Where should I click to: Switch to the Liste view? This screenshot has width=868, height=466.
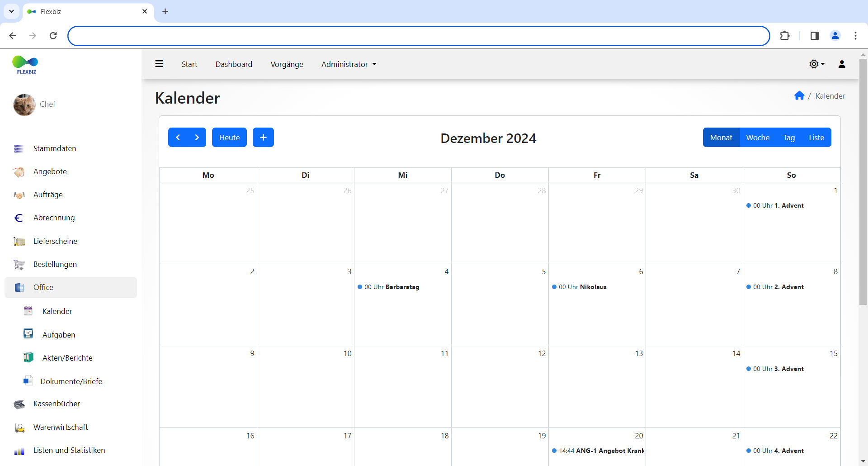coord(816,138)
